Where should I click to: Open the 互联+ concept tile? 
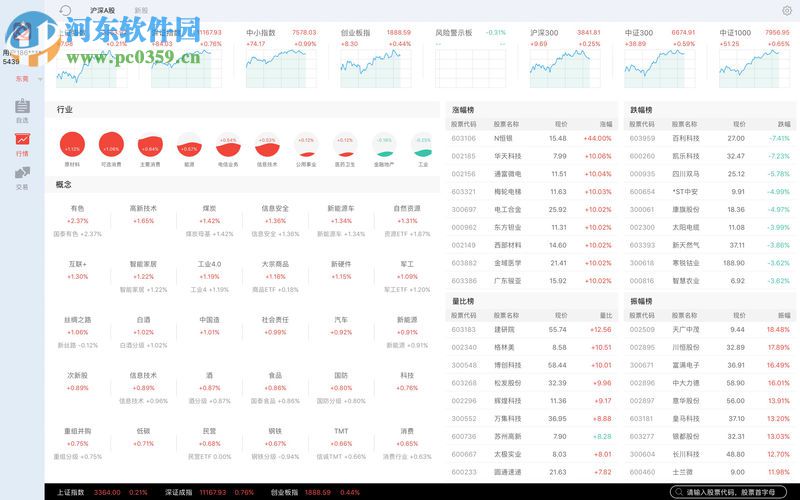point(78,270)
